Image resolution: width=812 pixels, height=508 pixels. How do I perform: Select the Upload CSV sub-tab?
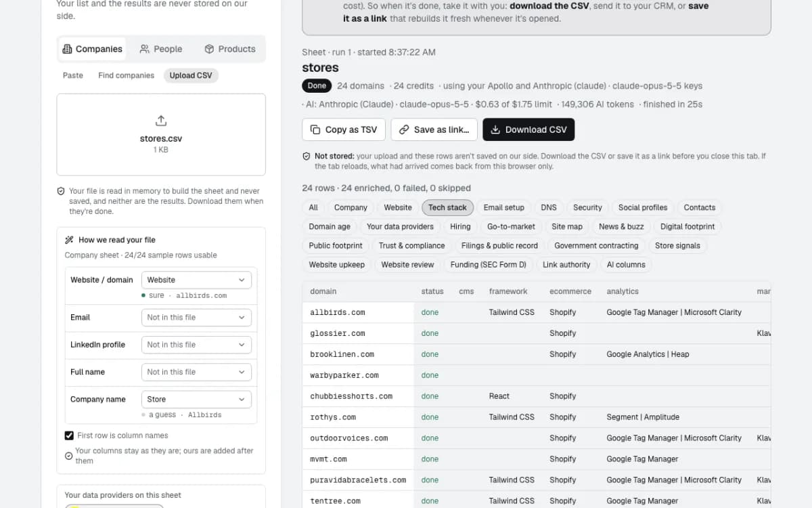pos(191,75)
